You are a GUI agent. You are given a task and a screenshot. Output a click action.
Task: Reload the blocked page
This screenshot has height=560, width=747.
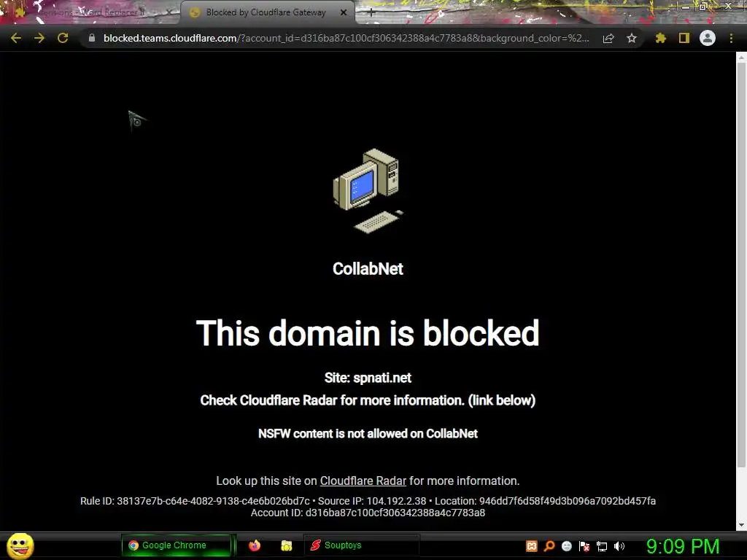[x=63, y=38]
